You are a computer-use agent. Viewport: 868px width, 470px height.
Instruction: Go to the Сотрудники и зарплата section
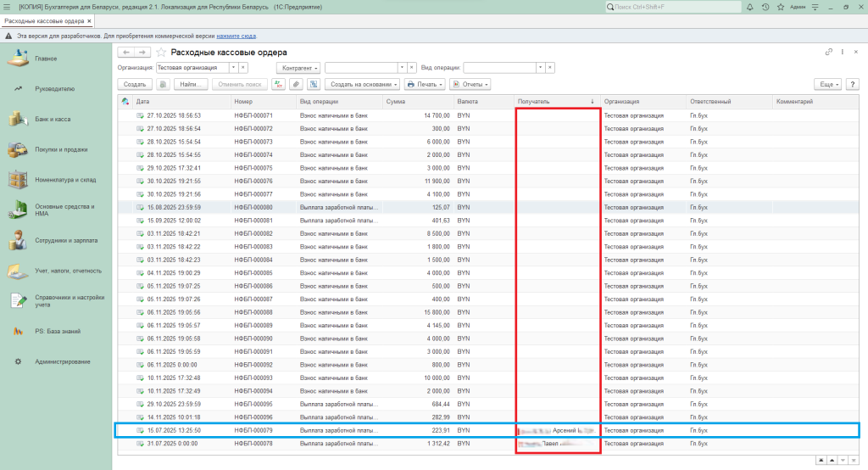point(68,241)
